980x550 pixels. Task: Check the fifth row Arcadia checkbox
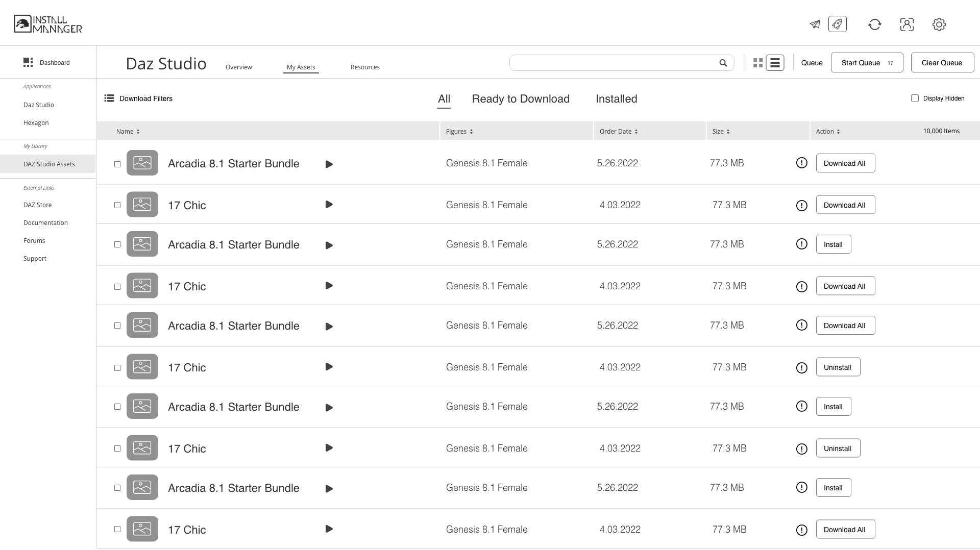pyautogui.click(x=117, y=326)
